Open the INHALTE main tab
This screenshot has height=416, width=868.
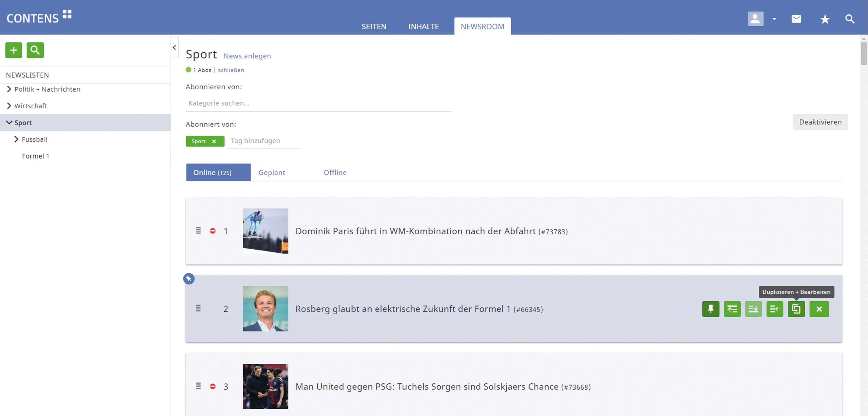click(423, 26)
